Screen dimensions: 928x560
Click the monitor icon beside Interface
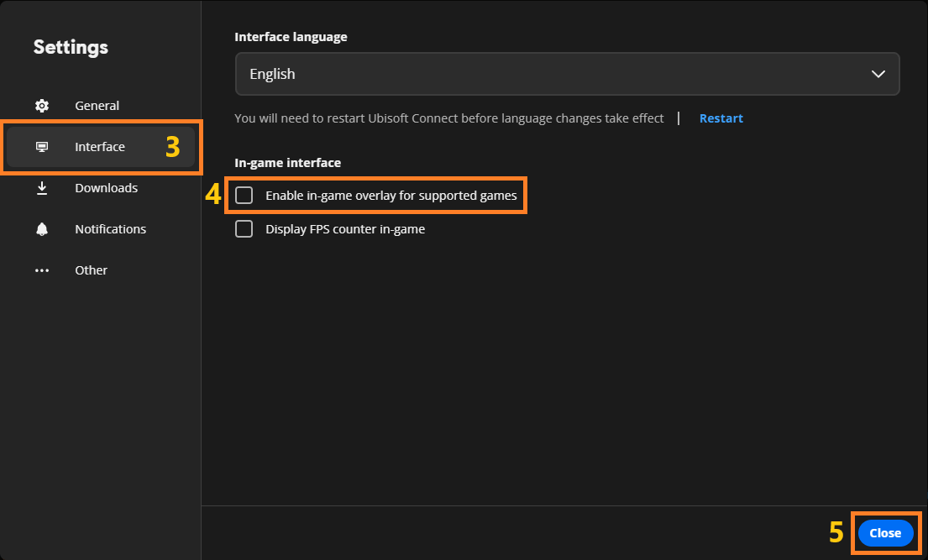(42, 147)
